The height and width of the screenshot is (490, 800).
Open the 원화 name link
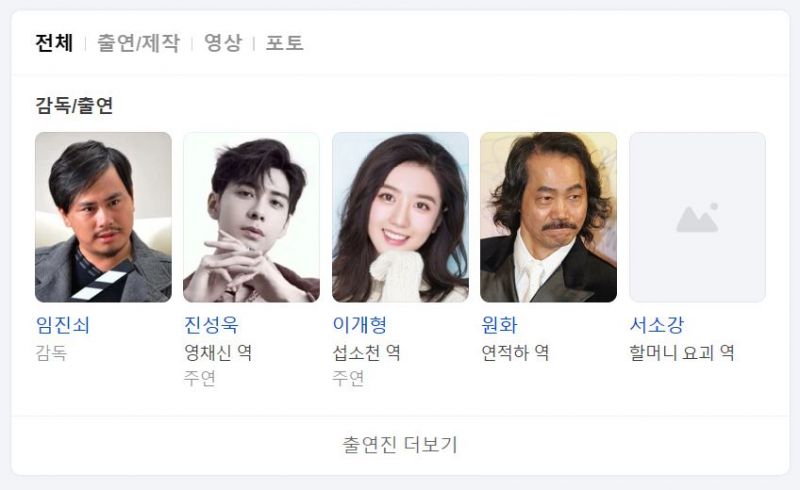[499, 325]
